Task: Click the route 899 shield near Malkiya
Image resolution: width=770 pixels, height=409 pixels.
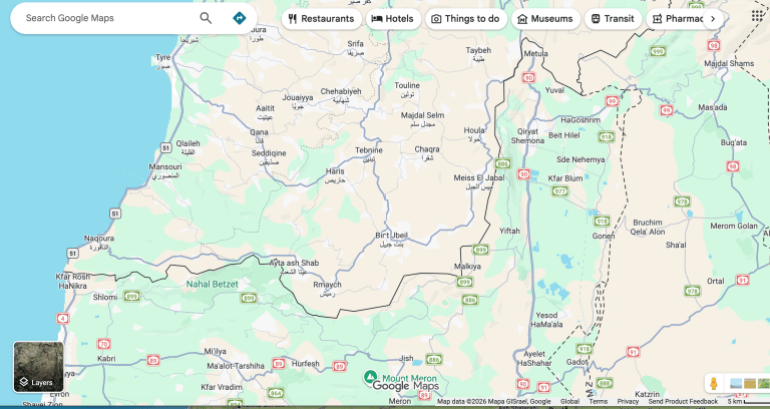Action: click(466, 283)
